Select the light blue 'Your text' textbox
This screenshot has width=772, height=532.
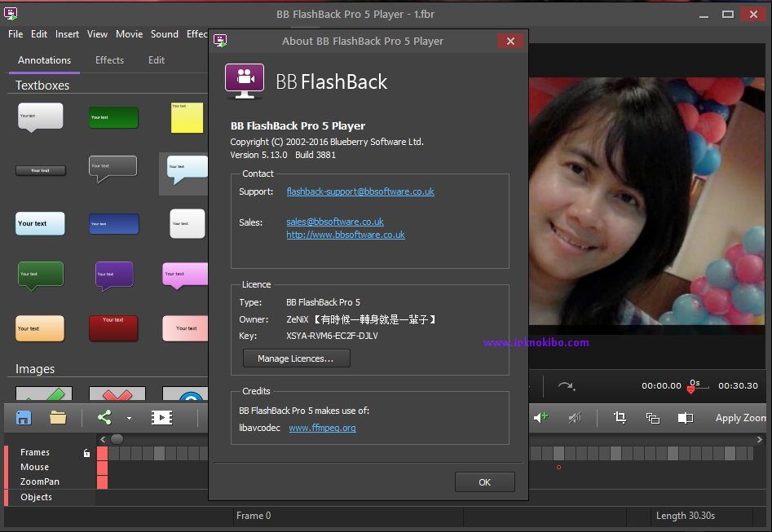40,223
